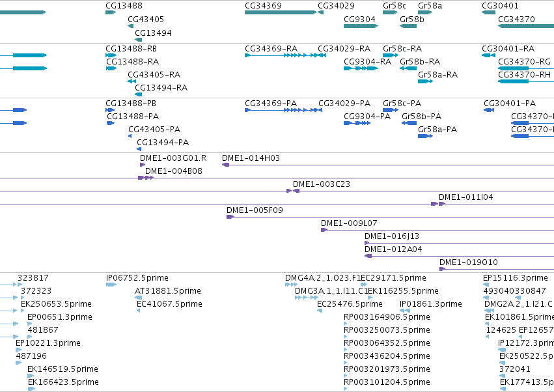
Task: Select protein CG13488-PB
Action: click(x=131, y=104)
